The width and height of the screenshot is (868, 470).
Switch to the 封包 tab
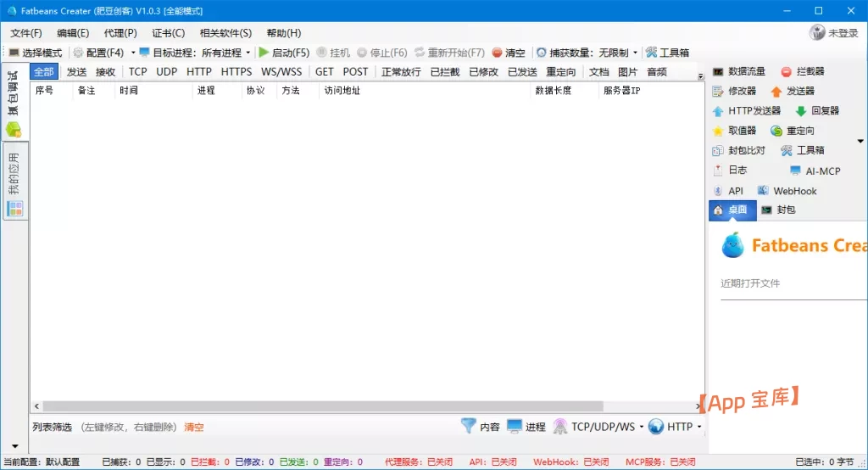click(778, 210)
